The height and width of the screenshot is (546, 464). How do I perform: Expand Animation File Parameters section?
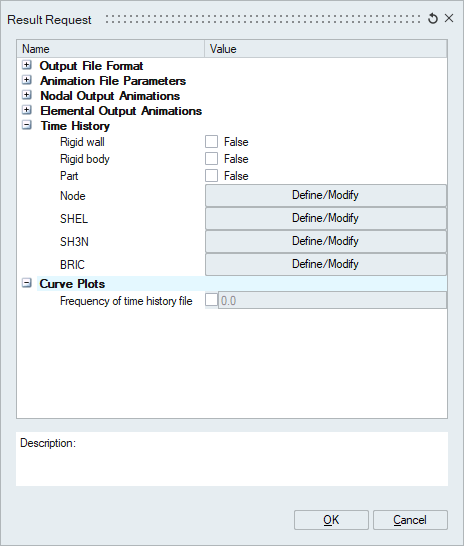click(27, 80)
